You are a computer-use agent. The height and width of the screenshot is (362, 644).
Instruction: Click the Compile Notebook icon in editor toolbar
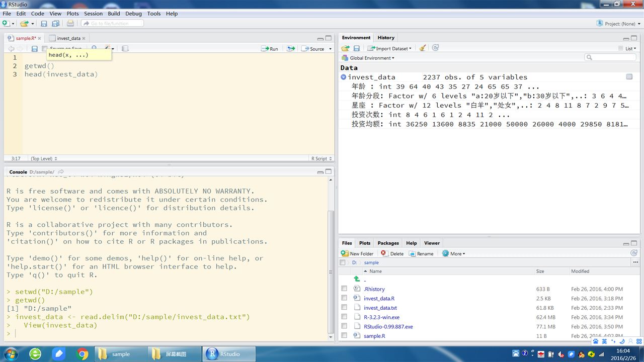pos(125,49)
